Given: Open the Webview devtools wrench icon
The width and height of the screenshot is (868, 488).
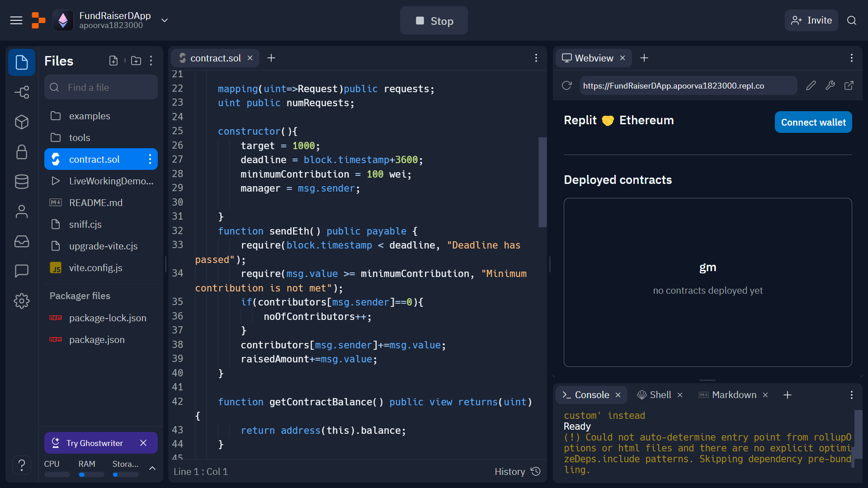Looking at the screenshot, I should [x=830, y=85].
